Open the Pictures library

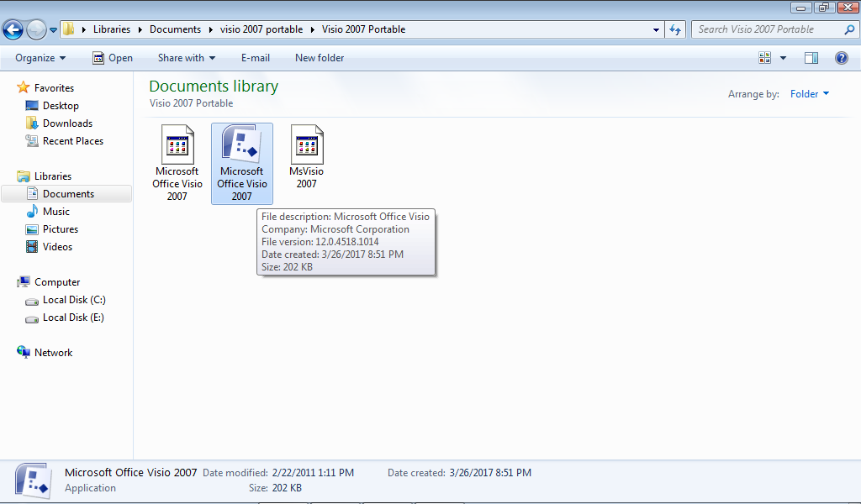click(x=61, y=229)
